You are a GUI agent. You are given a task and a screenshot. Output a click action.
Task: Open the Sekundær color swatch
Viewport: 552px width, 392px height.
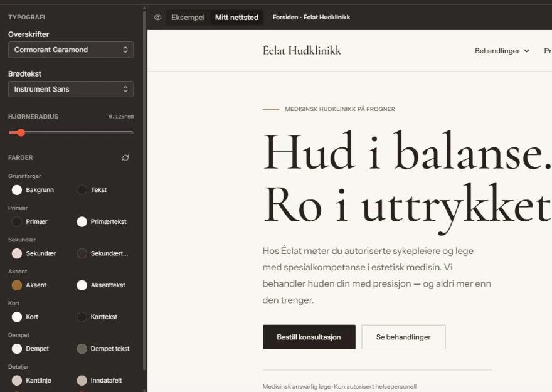point(17,253)
